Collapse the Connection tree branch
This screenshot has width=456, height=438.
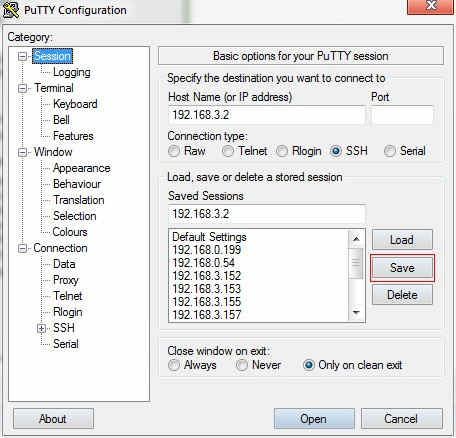[22, 248]
